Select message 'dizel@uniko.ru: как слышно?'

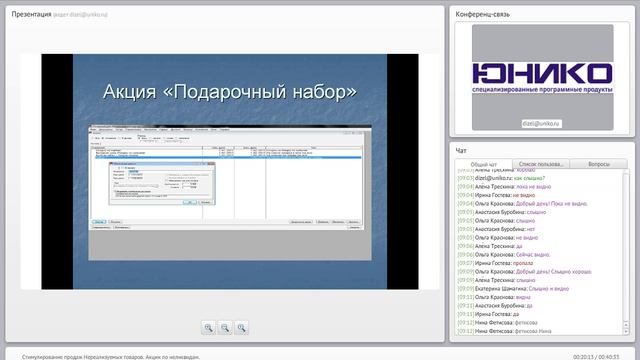click(x=501, y=178)
